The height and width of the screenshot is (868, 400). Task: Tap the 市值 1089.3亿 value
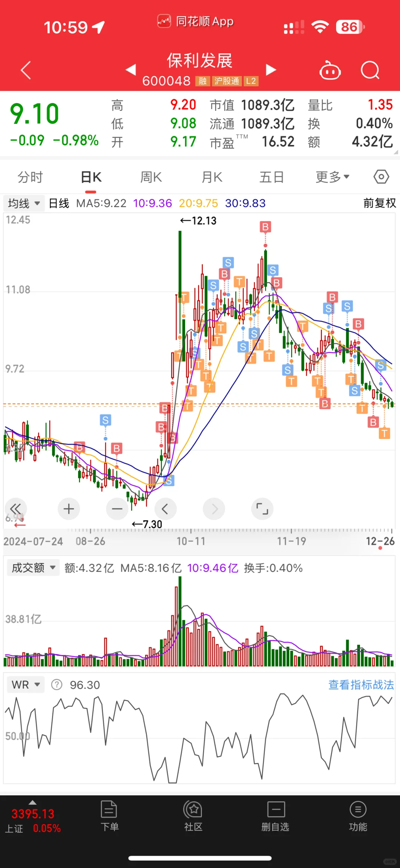(x=267, y=105)
